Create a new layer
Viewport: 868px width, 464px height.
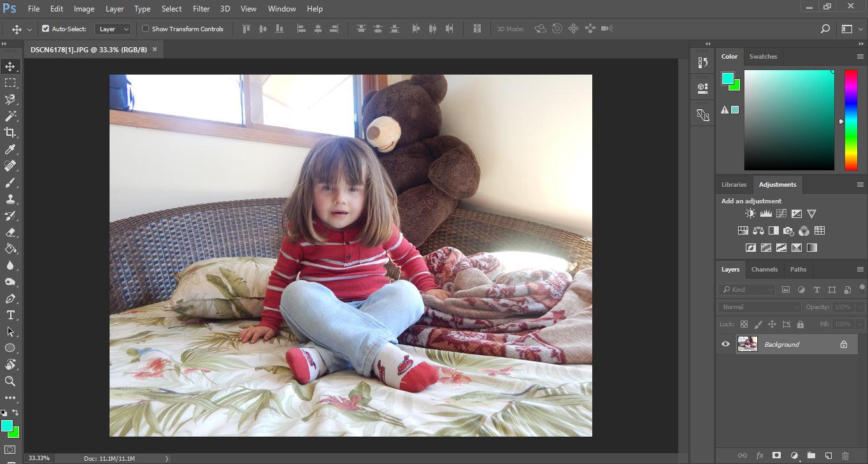pyautogui.click(x=828, y=456)
